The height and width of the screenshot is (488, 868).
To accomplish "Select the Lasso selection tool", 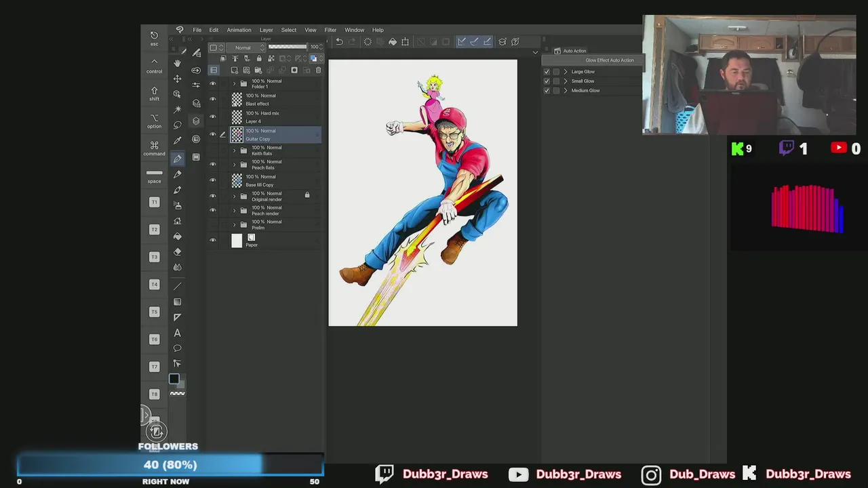I will [x=177, y=125].
